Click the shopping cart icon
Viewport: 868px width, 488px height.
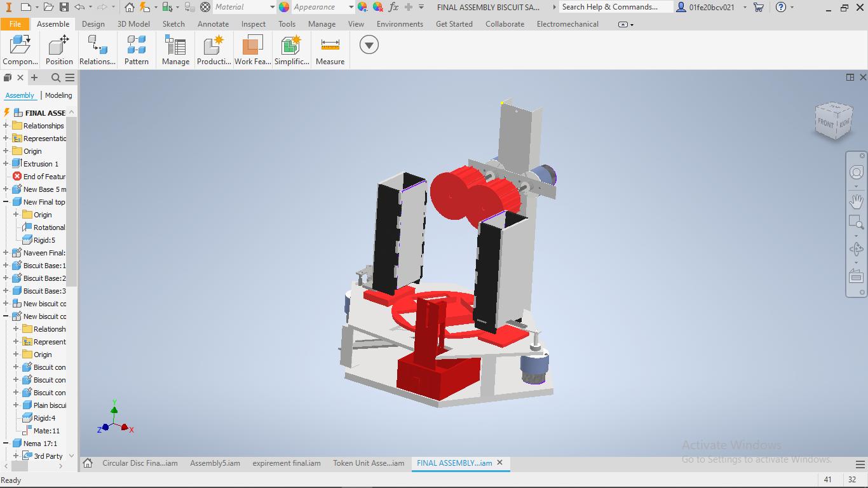tap(759, 7)
